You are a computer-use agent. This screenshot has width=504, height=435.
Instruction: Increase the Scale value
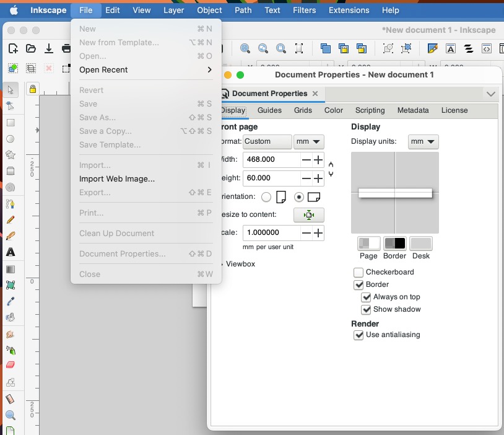point(318,233)
